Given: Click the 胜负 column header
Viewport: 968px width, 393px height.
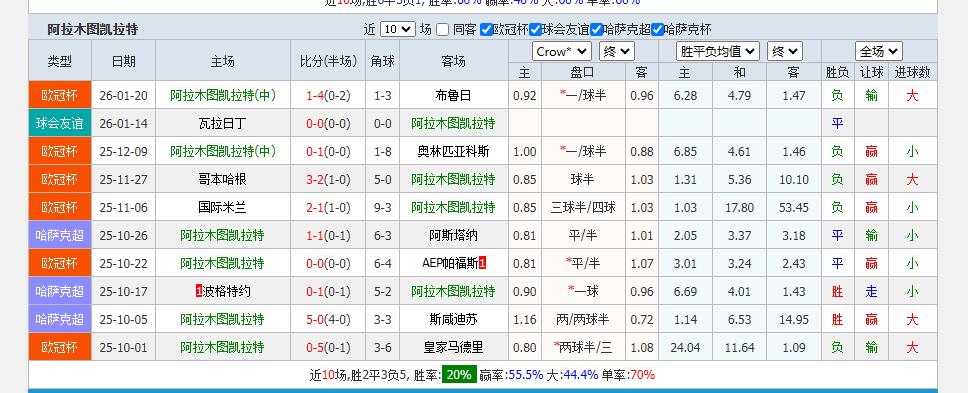Looking at the screenshot, I should pyautogui.click(x=837, y=72).
